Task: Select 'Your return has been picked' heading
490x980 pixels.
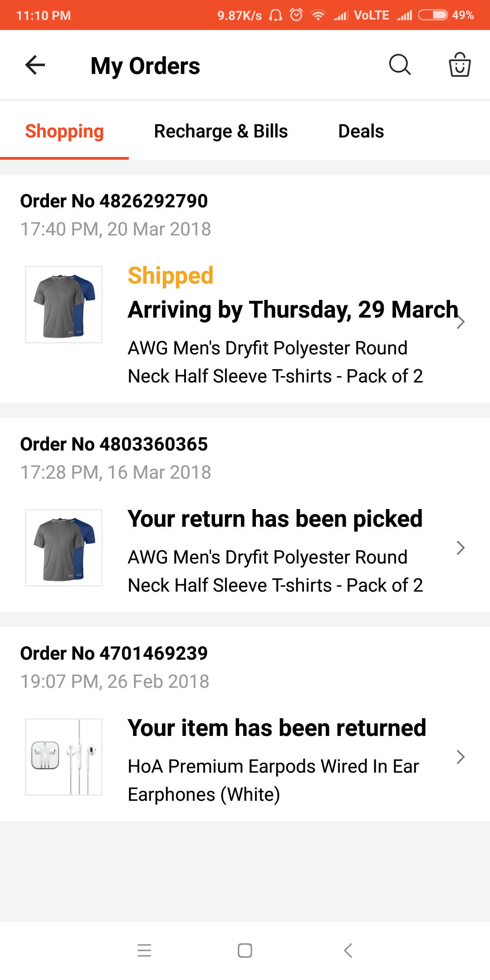Action: 275,519
